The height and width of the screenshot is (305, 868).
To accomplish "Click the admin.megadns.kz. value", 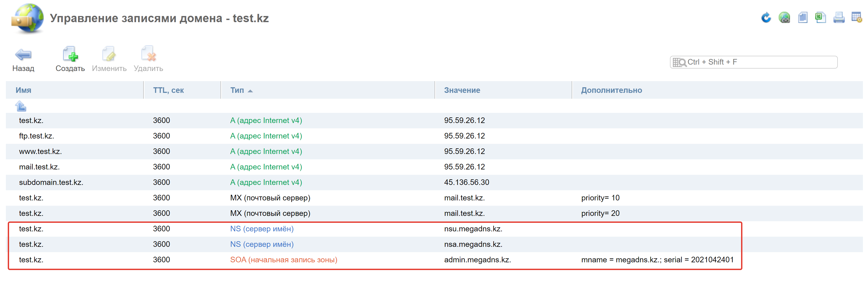I will [477, 260].
